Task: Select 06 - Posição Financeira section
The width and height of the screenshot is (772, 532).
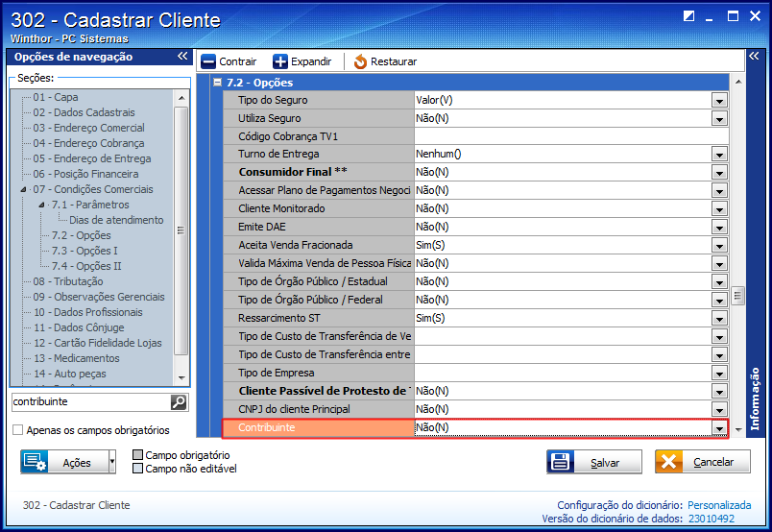Action: pyautogui.click(x=85, y=174)
